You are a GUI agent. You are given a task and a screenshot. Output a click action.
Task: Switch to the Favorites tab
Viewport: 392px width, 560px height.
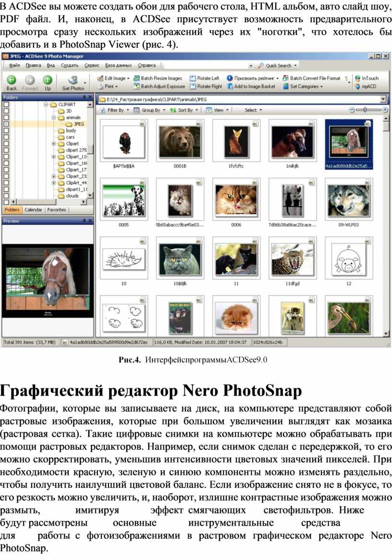pyautogui.click(x=56, y=210)
